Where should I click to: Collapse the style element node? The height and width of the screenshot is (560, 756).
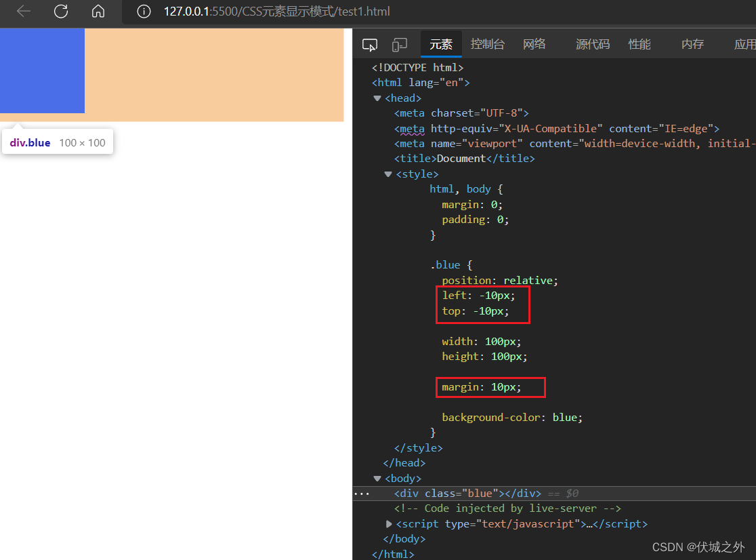click(388, 174)
